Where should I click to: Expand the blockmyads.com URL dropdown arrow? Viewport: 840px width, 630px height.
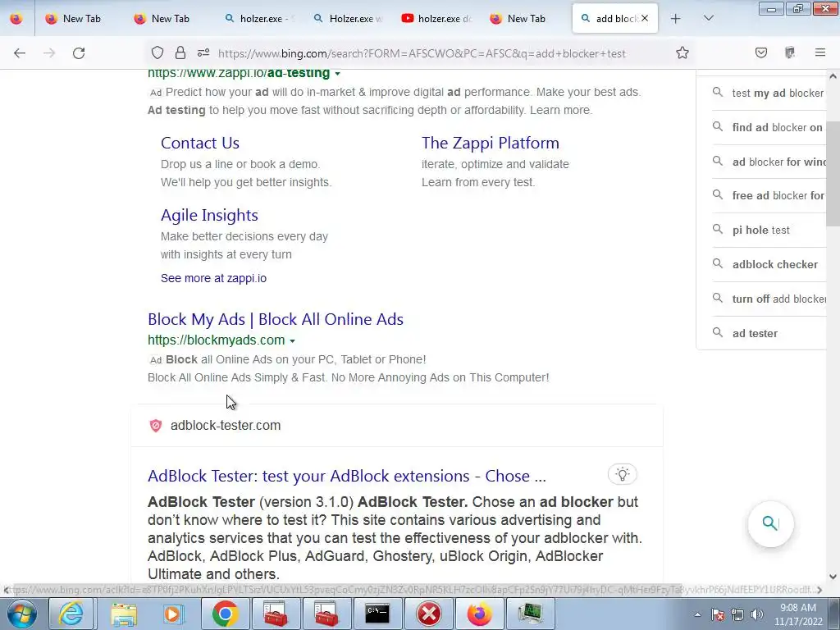click(293, 340)
